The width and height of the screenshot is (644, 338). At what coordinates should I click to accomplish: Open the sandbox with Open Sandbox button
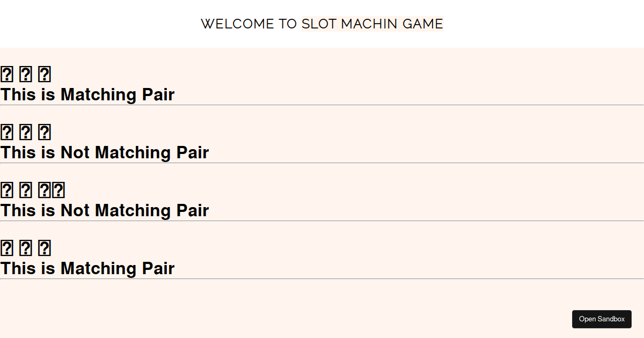602,319
